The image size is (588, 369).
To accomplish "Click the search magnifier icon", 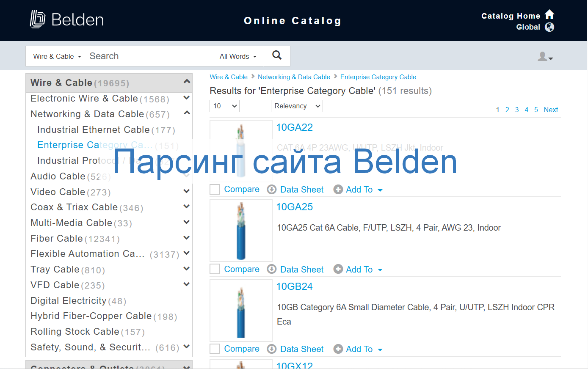I will 277,55.
